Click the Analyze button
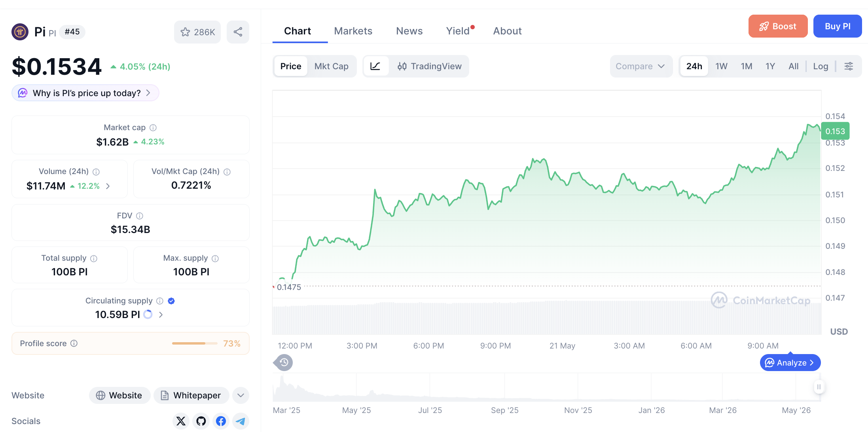Screen dimensions: 868x432 (x=790, y=362)
